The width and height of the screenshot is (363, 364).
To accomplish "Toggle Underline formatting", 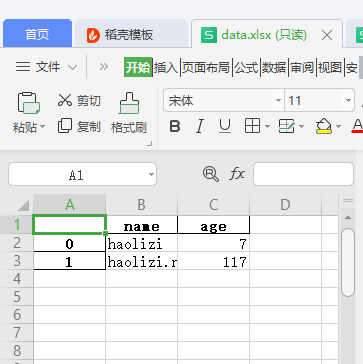I will coord(225,126).
